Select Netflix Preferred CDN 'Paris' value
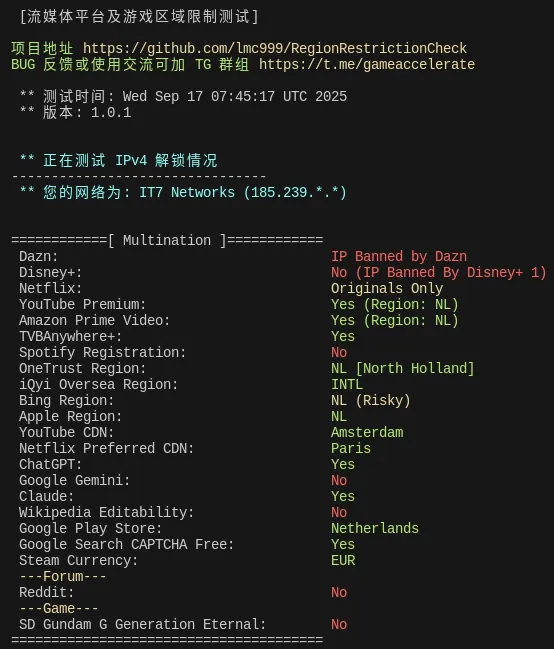This screenshot has width=554, height=649. coord(351,448)
